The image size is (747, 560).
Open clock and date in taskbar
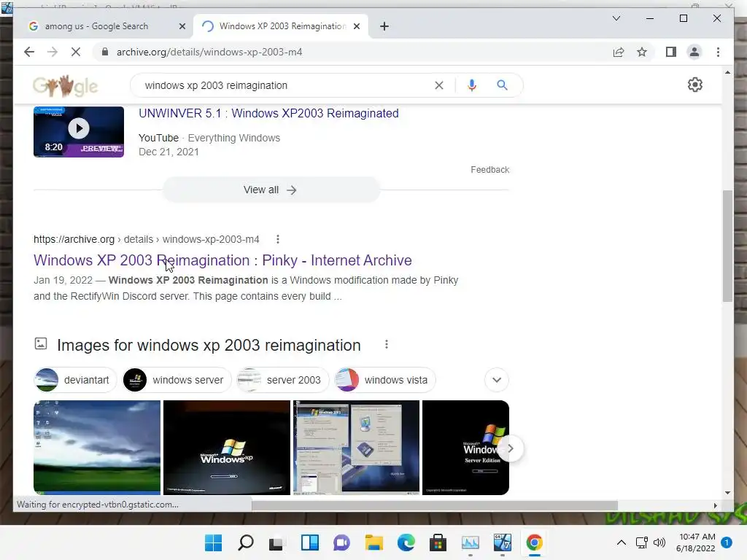click(x=695, y=542)
